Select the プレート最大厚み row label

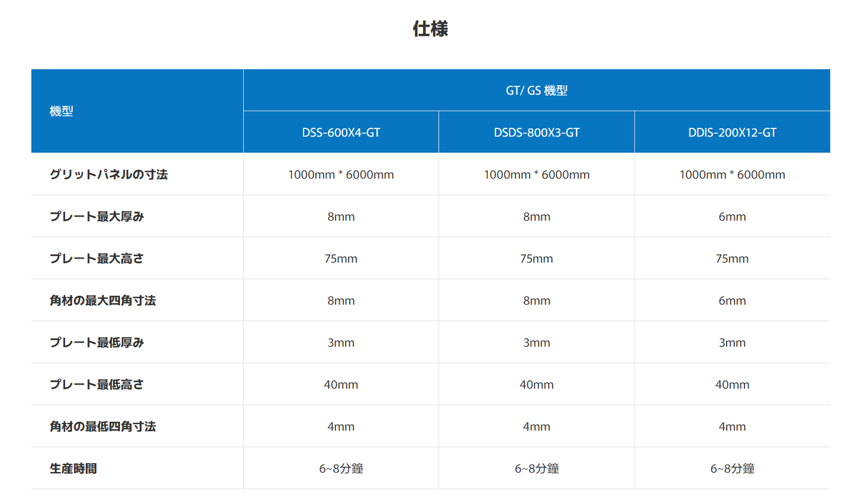[97, 217]
